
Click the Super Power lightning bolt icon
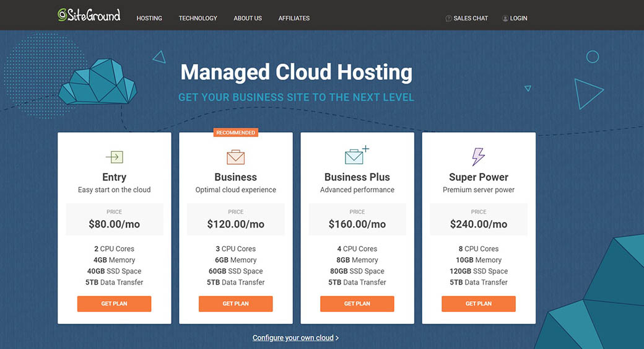pyautogui.click(x=478, y=156)
